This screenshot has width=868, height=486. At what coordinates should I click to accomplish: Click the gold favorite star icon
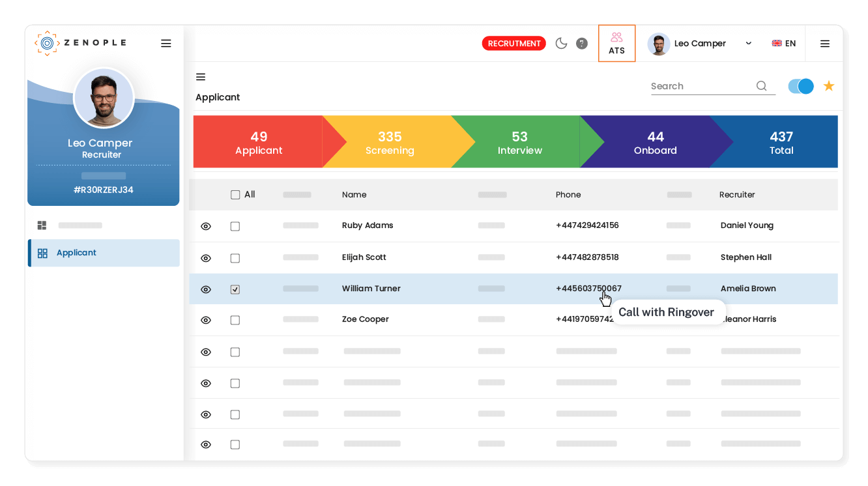click(x=828, y=86)
